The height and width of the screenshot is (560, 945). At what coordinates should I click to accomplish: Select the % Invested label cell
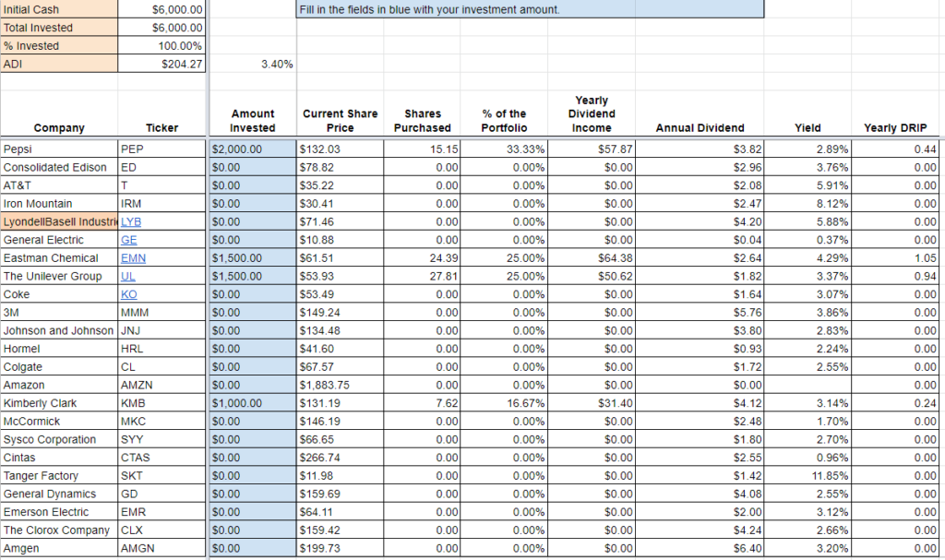pos(59,46)
